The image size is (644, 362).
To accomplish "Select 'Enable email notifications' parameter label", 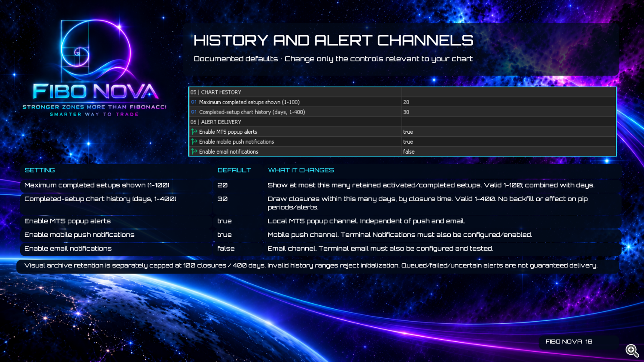I will (x=229, y=151).
